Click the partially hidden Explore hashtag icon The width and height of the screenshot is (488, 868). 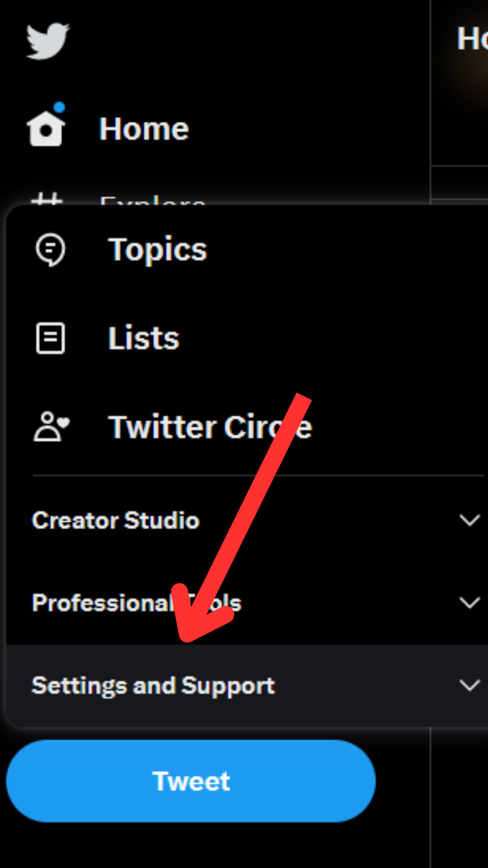[x=47, y=199]
